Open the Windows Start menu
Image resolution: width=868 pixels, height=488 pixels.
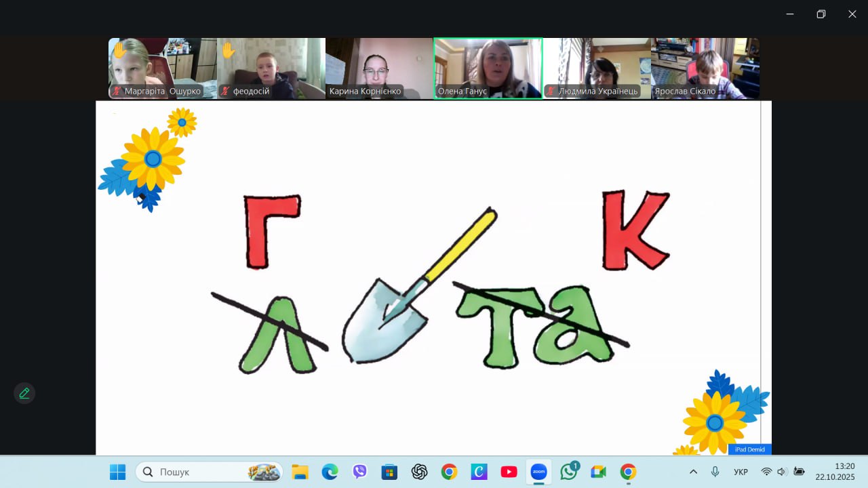click(x=118, y=472)
